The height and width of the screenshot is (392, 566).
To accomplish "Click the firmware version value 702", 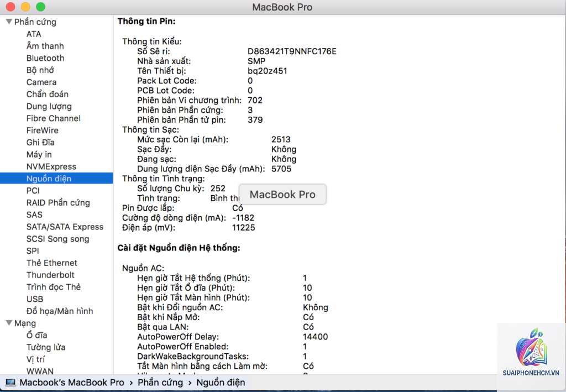I will 255,100.
